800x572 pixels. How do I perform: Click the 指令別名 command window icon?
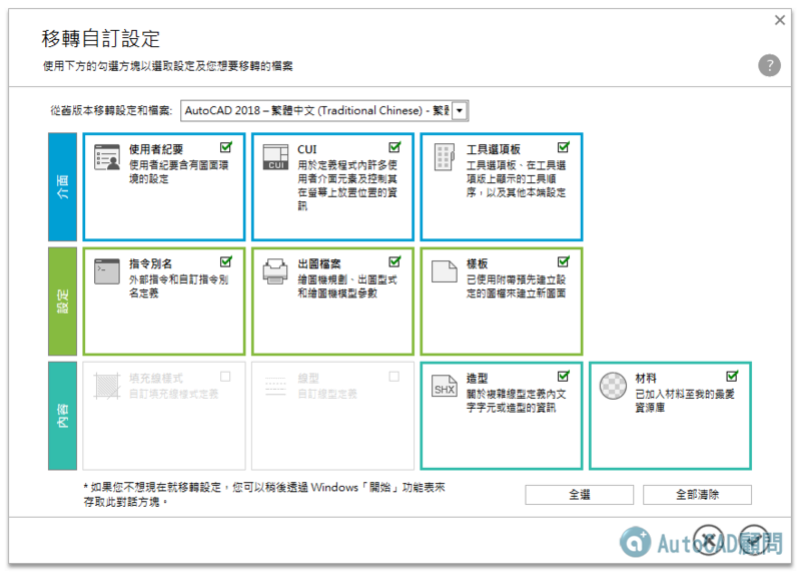(x=107, y=271)
